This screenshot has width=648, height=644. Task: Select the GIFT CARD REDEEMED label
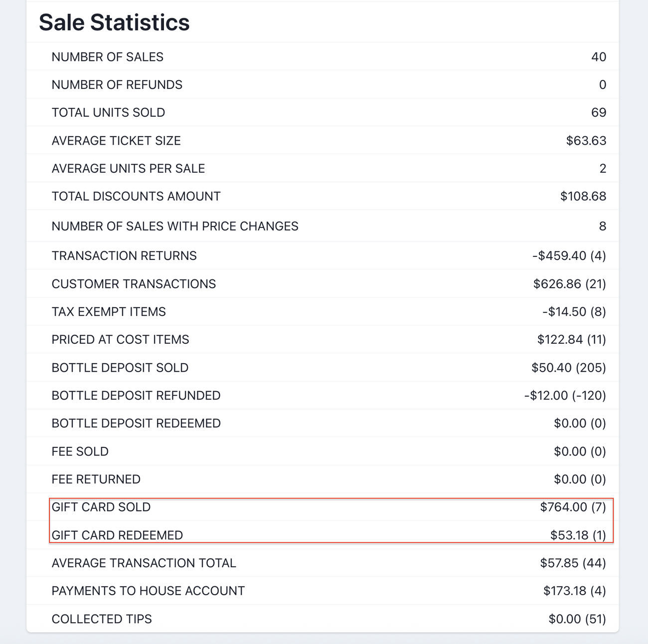click(117, 535)
